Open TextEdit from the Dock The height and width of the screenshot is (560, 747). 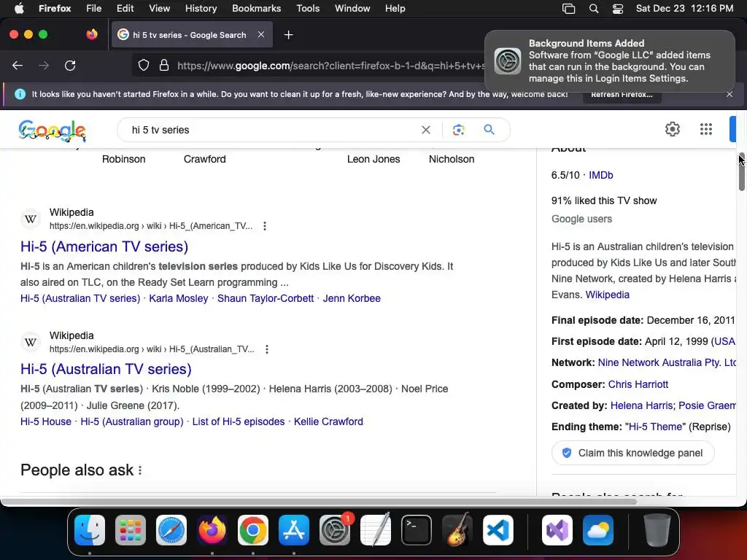pos(376,530)
